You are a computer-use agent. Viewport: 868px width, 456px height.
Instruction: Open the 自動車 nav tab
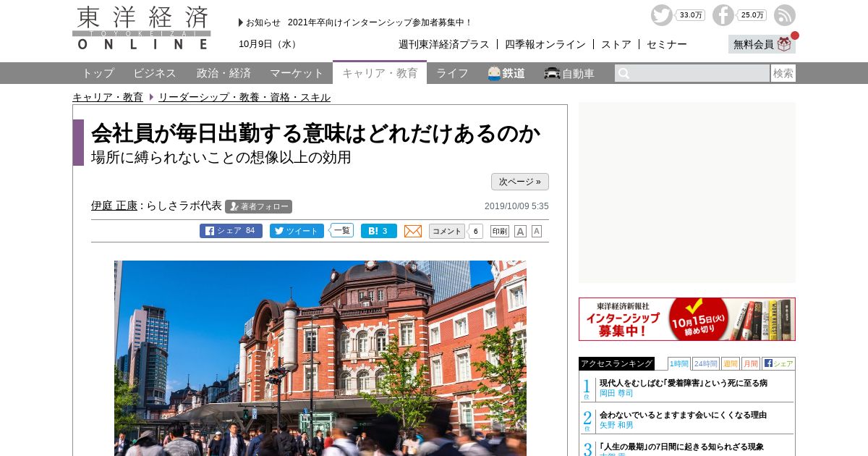click(570, 73)
